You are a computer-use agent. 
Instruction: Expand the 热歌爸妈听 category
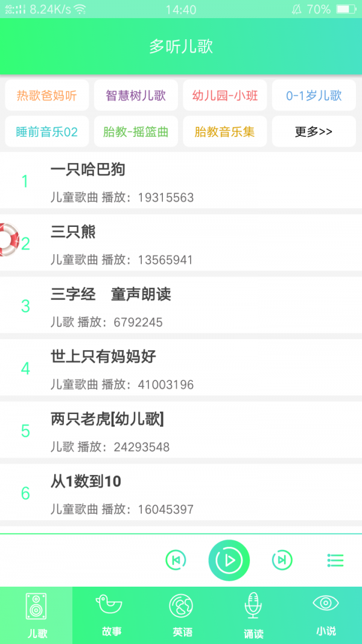point(46,95)
